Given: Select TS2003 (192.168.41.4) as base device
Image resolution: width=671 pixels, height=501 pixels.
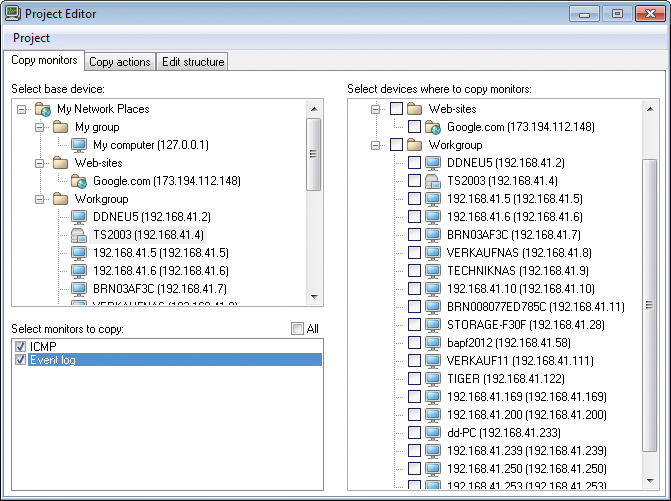Looking at the screenshot, I should (148, 235).
